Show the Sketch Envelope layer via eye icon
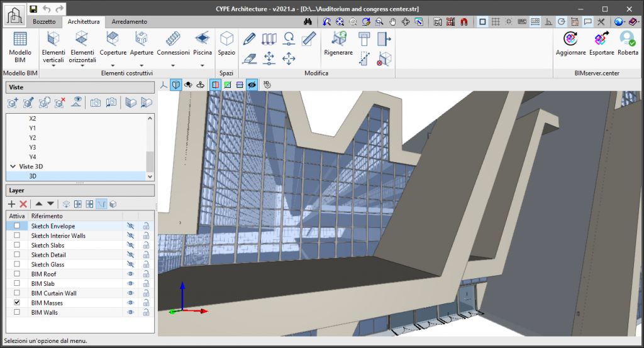This screenshot has height=348, width=644. [x=131, y=226]
